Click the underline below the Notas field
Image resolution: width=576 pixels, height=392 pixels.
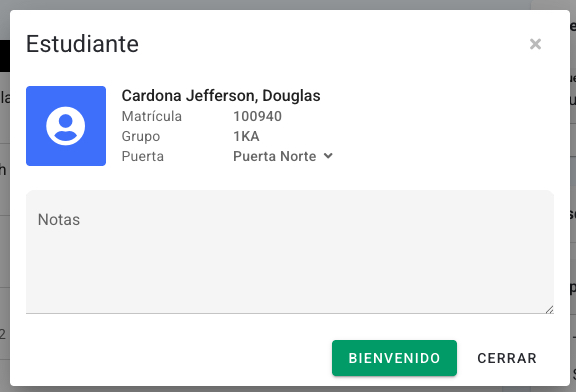tap(290, 313)
